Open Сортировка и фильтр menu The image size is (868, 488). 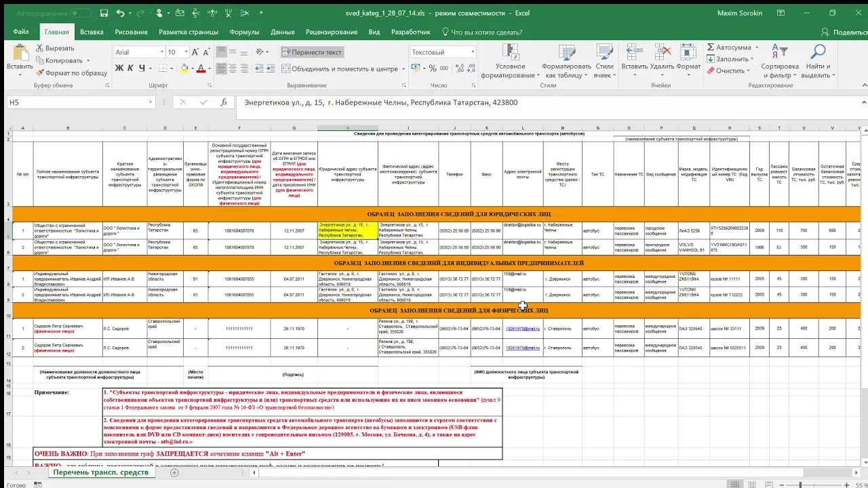click(x=780, y=62)
